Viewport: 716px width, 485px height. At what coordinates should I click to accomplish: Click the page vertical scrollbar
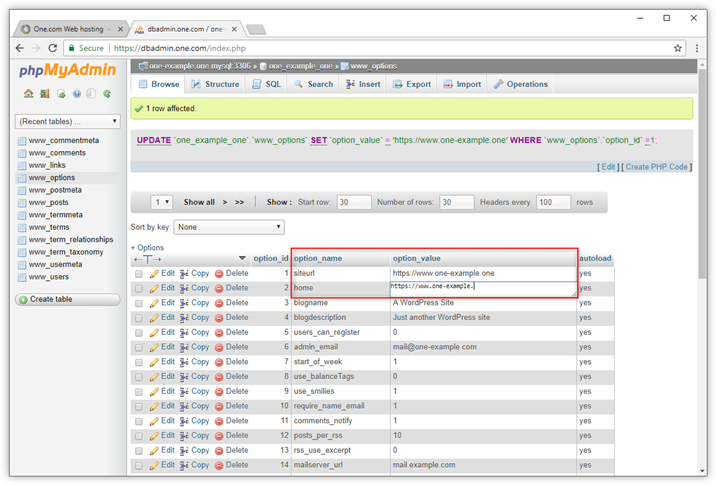point(702,174)
